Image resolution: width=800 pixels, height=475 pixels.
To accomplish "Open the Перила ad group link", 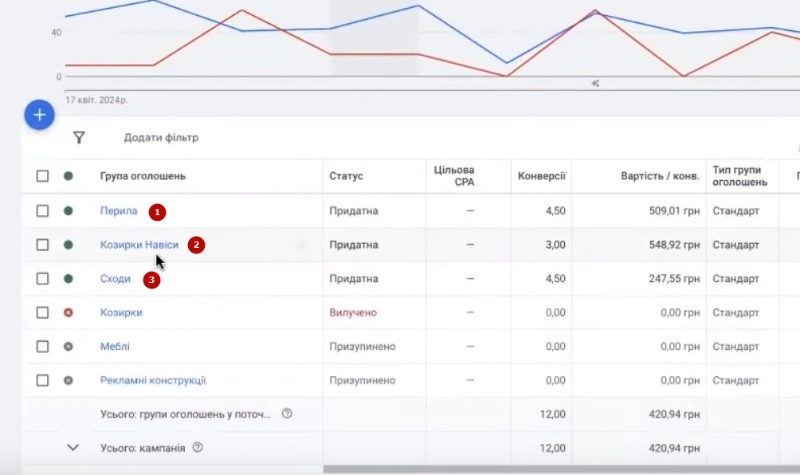I will [x=119, y=211].
